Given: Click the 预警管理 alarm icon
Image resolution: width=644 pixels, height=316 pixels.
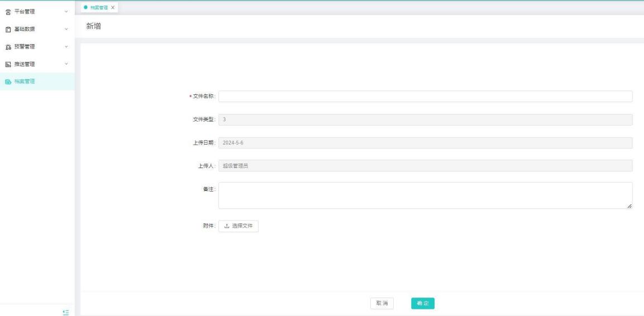Looking at the screenshot, I should pyautogui.click(x=8, y=46).
